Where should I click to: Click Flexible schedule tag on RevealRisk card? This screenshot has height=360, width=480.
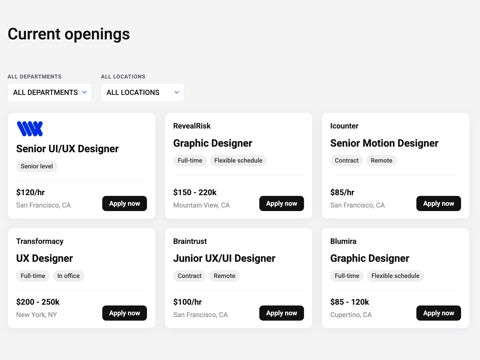tap(238, 160)
